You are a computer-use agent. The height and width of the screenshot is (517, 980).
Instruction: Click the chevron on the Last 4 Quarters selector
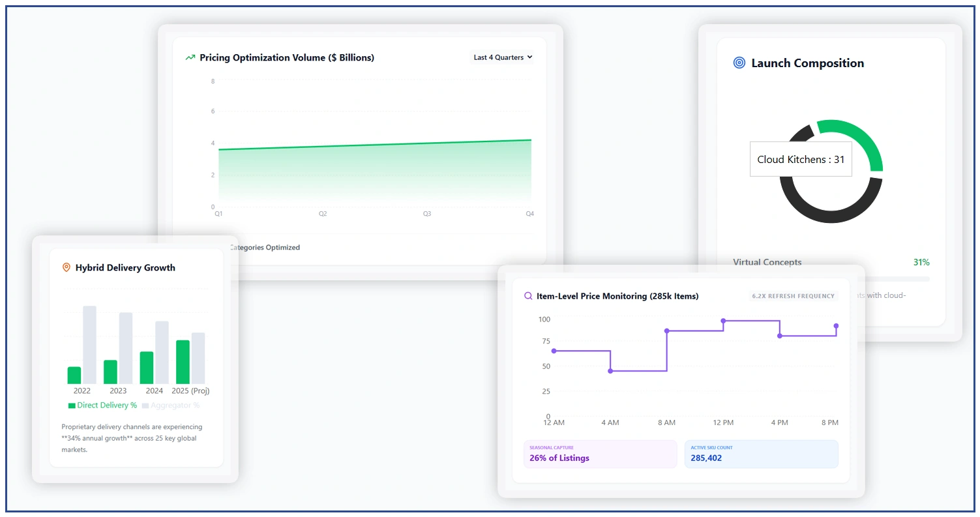[x=529, y=57]
